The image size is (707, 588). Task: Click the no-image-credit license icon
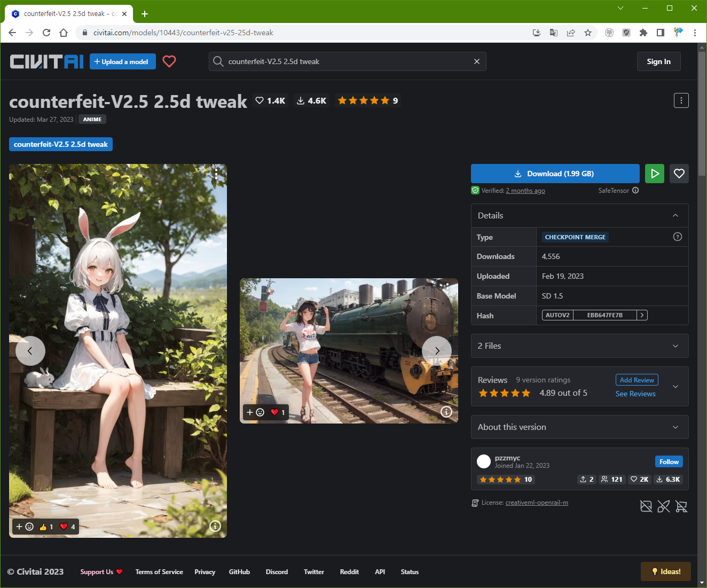(x=646, y=506)
